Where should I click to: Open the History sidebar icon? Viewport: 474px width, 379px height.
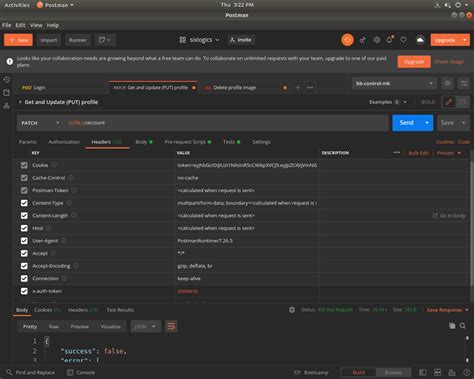pos(6,79)
